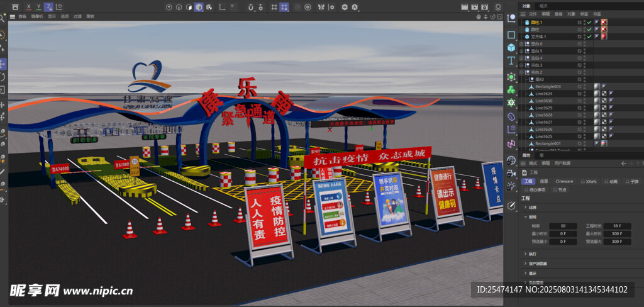Click the Cineware attribute button
Screen dimensions: 644x307
[564, 181]
